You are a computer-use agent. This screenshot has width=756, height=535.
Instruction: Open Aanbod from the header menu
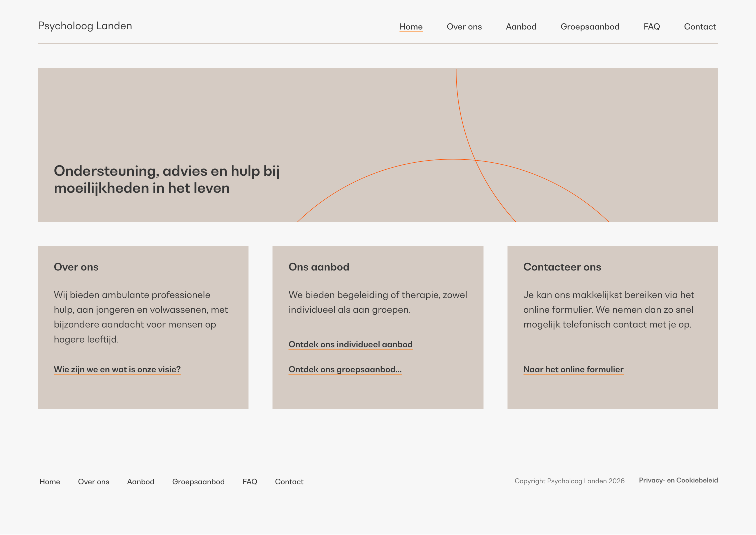[521, 27]
